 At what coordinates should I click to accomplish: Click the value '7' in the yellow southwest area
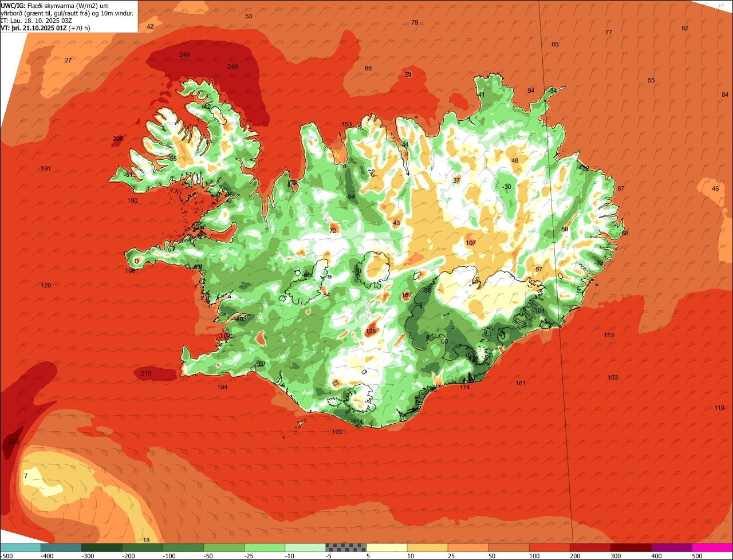(26, 476)
